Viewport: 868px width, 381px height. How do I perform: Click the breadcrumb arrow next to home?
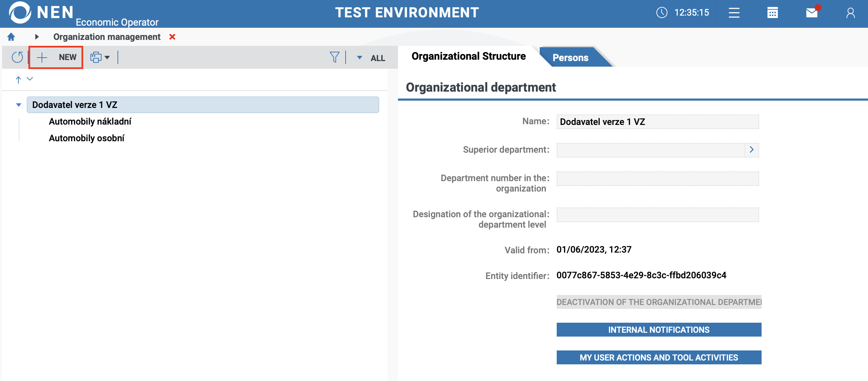37,37
